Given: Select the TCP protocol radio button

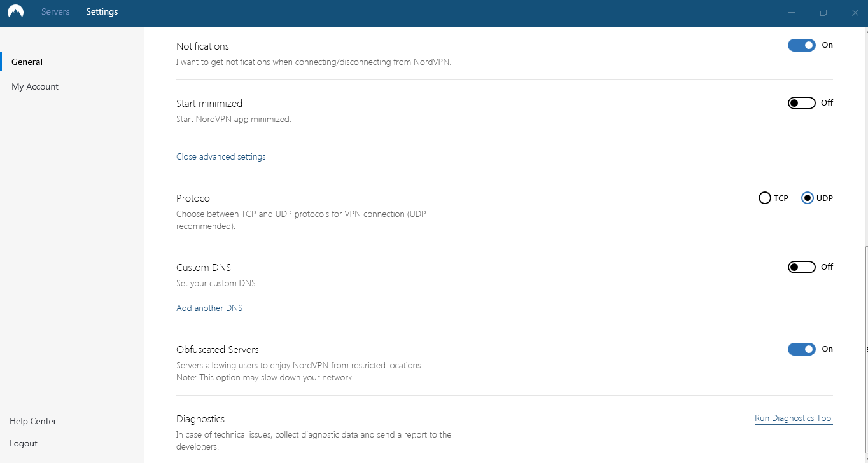Looking at the screenshot, I should click(764, 198).
